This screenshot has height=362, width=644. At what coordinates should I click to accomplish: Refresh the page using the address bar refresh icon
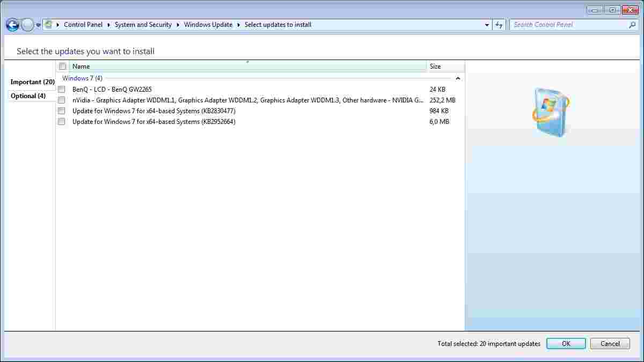pos(499,25)
